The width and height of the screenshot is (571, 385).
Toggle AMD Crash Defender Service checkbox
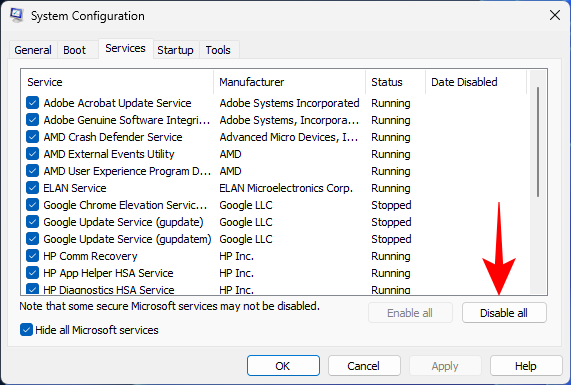click(x=32, y=137)
